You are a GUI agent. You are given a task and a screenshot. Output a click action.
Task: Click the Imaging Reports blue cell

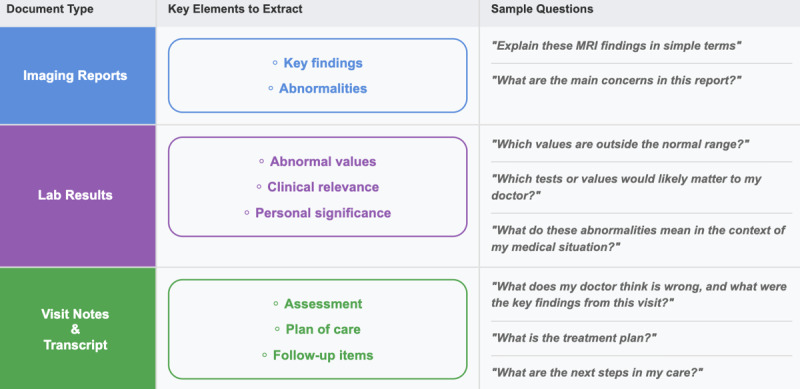point(78,76)
